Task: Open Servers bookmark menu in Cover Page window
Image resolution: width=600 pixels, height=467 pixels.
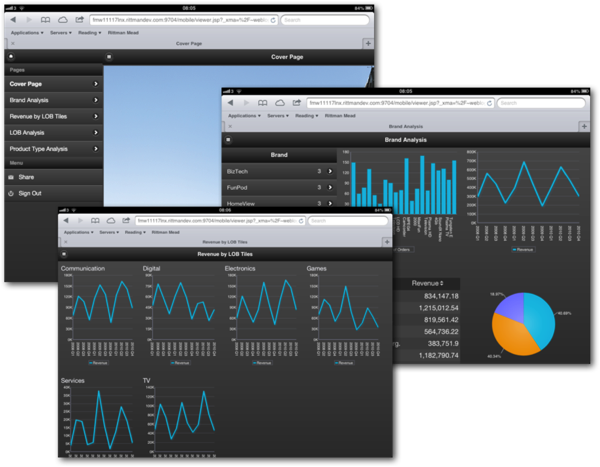Action: [60, 33]
